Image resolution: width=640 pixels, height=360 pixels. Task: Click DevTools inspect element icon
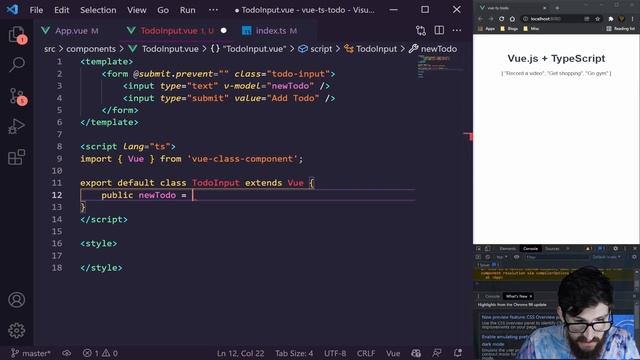[x=478, y=249]
